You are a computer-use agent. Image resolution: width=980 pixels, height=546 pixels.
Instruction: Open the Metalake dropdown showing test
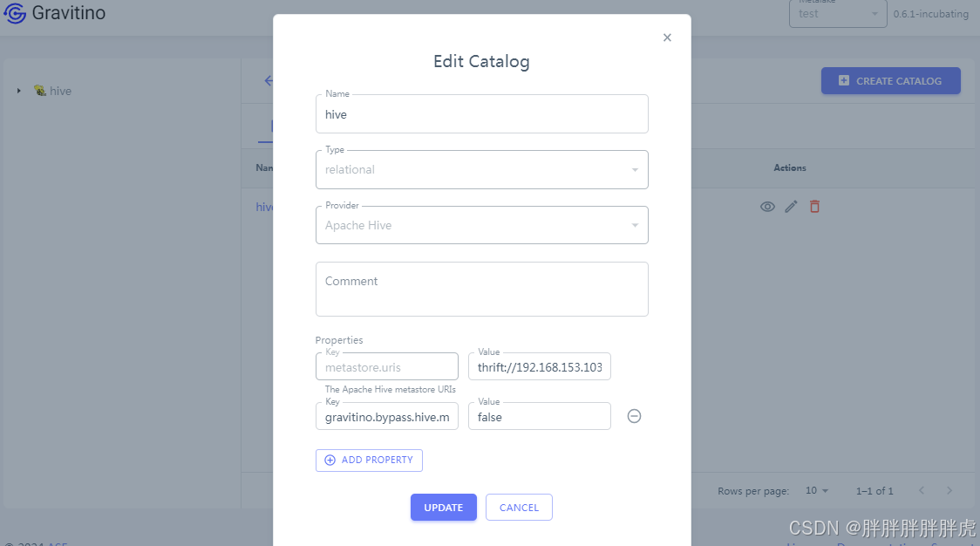838,14
